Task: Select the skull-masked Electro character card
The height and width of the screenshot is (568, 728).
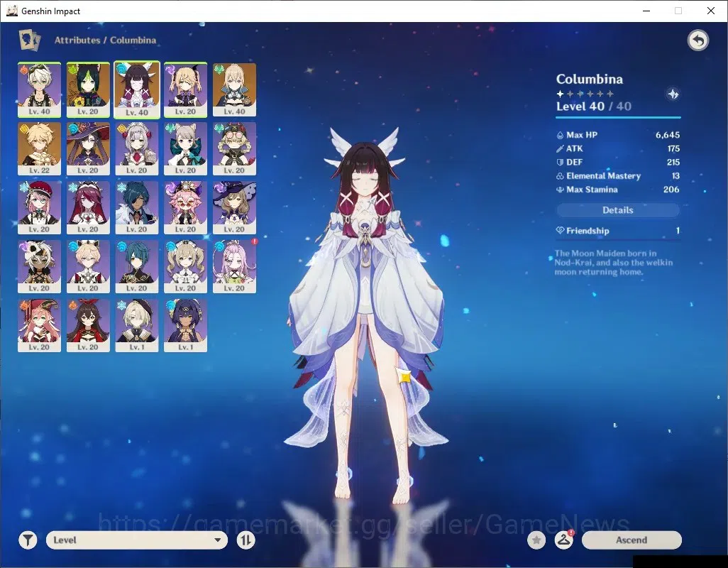Action: (x=40, y=266)
